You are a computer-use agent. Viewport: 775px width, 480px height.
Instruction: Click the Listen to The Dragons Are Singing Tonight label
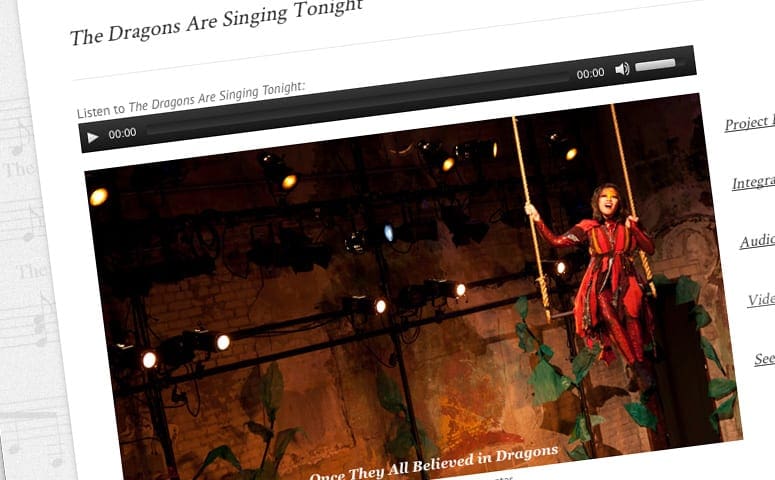click(191, 100)
